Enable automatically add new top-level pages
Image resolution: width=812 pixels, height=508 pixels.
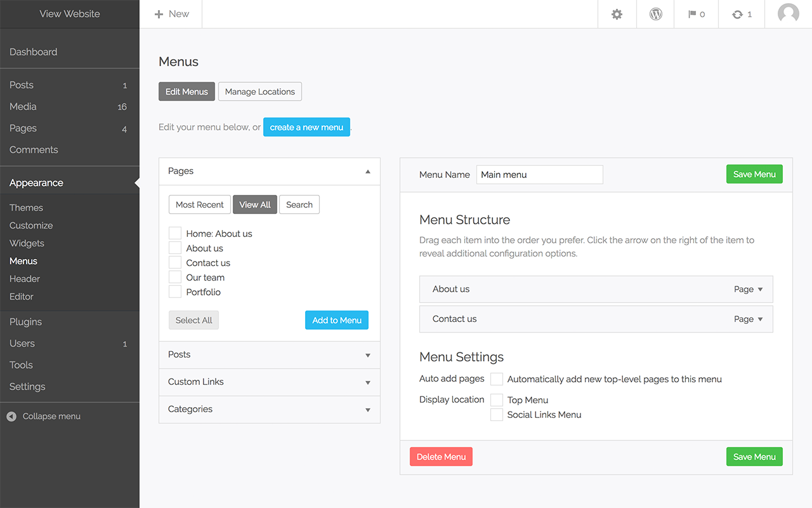tap(497, 379)
